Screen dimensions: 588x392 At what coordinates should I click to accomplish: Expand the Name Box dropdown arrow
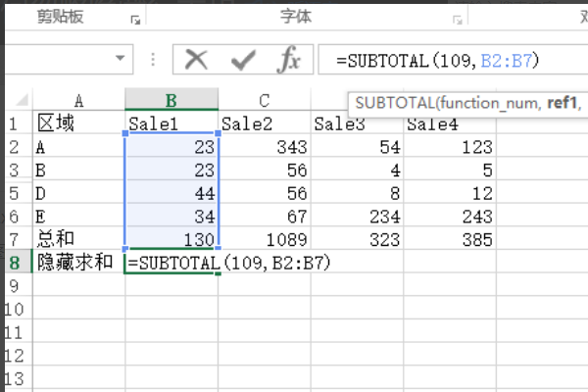(x=121, y=59)
